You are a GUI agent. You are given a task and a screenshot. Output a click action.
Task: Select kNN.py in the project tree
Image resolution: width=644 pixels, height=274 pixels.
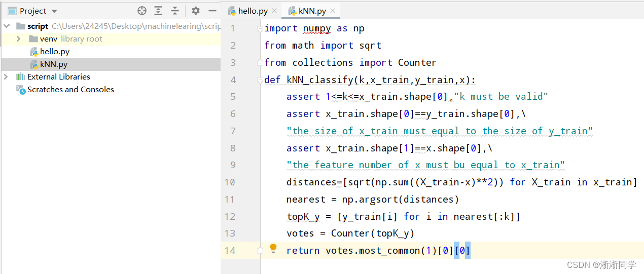54,64
